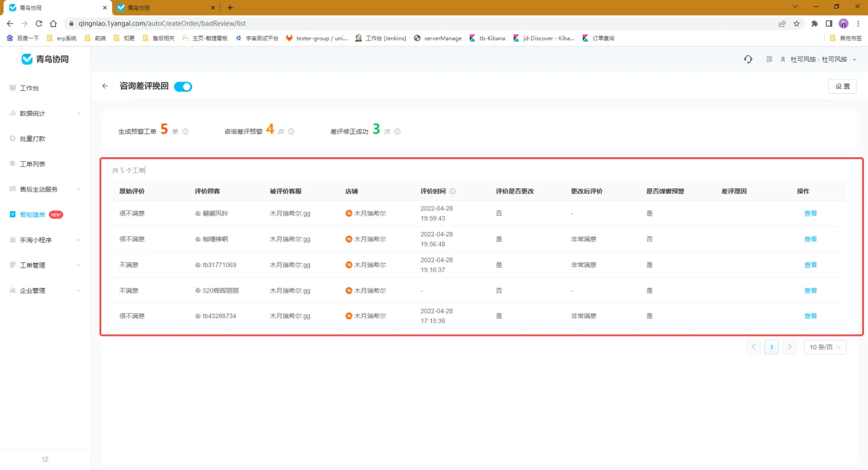The image size is (868, 470).
Task: Click 查看 for reviewer tb31771069
Action: (810, 265)
